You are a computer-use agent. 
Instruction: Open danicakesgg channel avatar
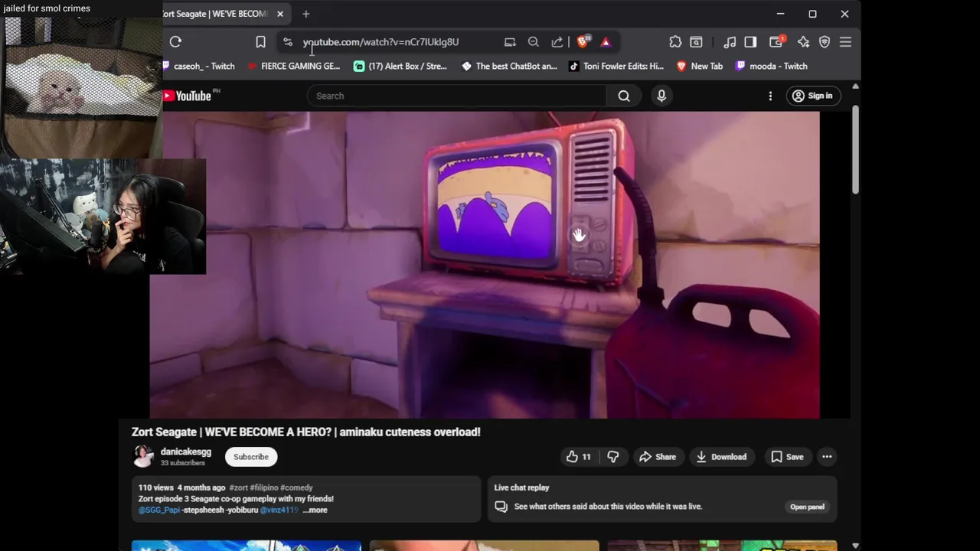coord(143,456)
